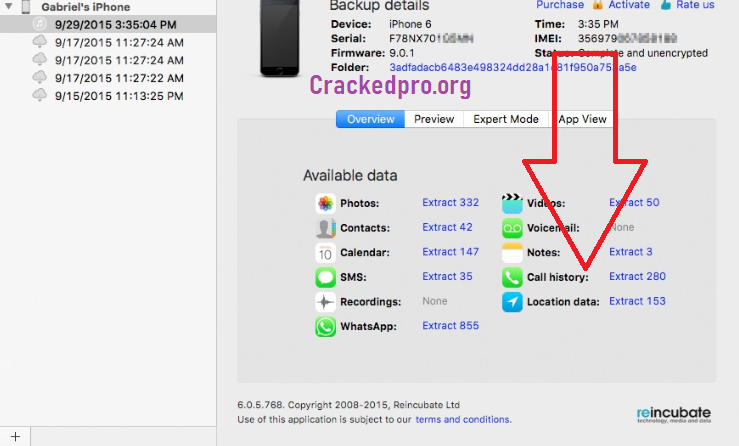
Task: Click the Recordings voice memo icon
Action: point(325,301)
